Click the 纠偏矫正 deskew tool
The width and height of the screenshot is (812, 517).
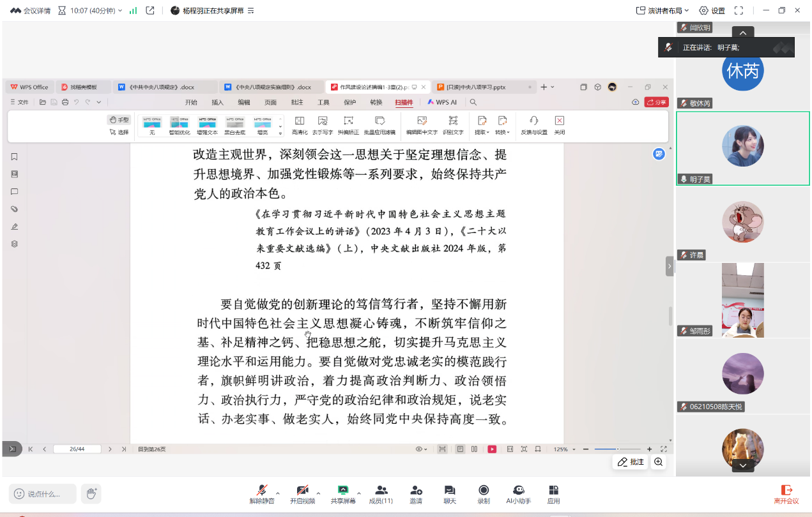348,124
